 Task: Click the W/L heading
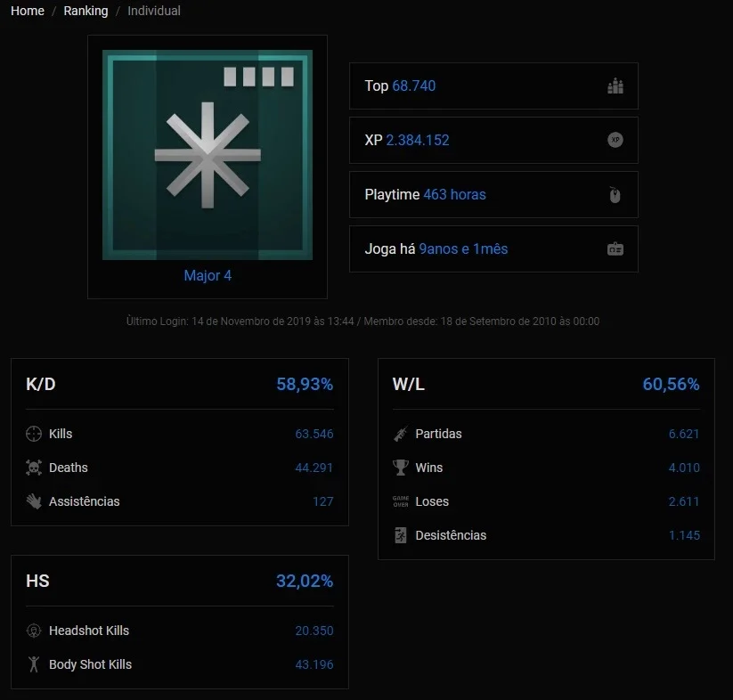click(409, 384)
